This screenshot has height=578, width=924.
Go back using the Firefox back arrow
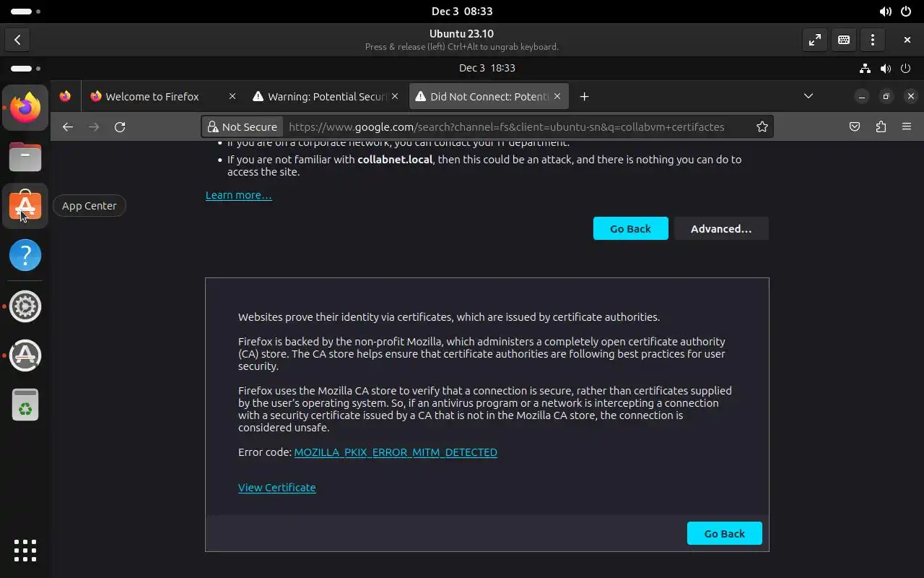[68, 126]
